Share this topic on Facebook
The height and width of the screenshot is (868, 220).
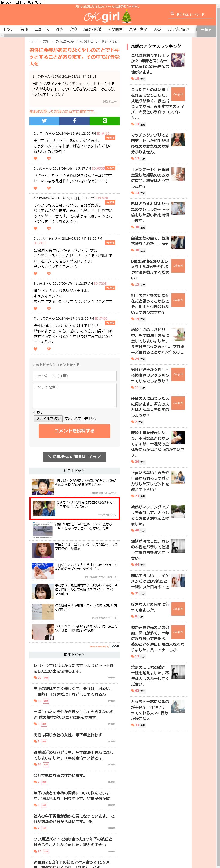click(74, 121)
